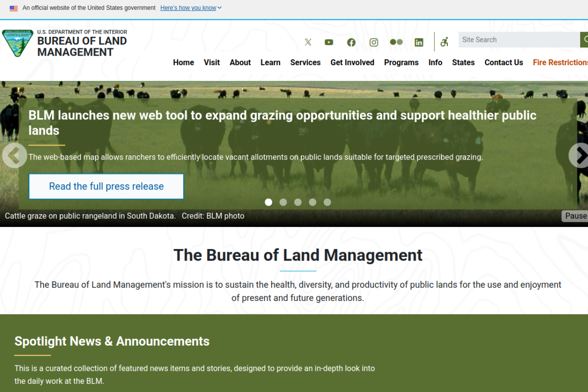Open the grazing web tool headline
Viewport: 588px width, 392px height.
click(x=283, y=123)
